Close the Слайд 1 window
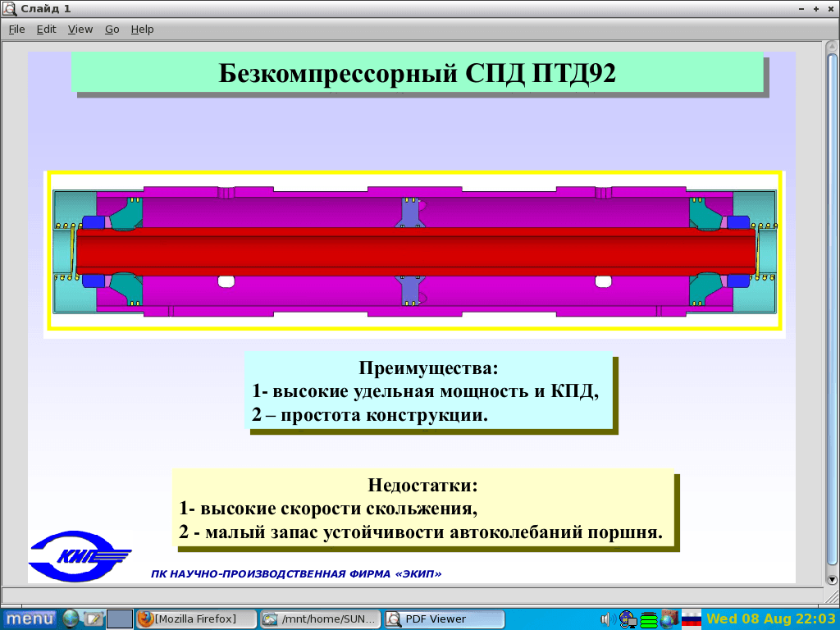840x630 pixels. (x=830, y=9)
